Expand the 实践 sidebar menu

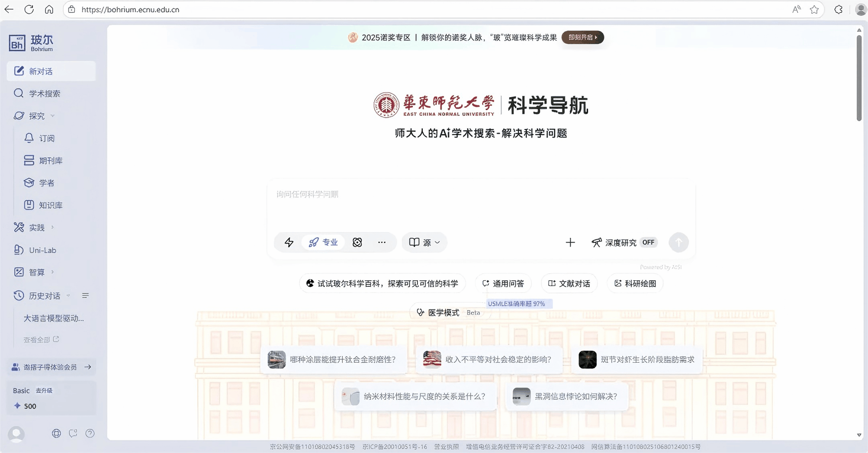pyautogui.click(x=36, y=227)
